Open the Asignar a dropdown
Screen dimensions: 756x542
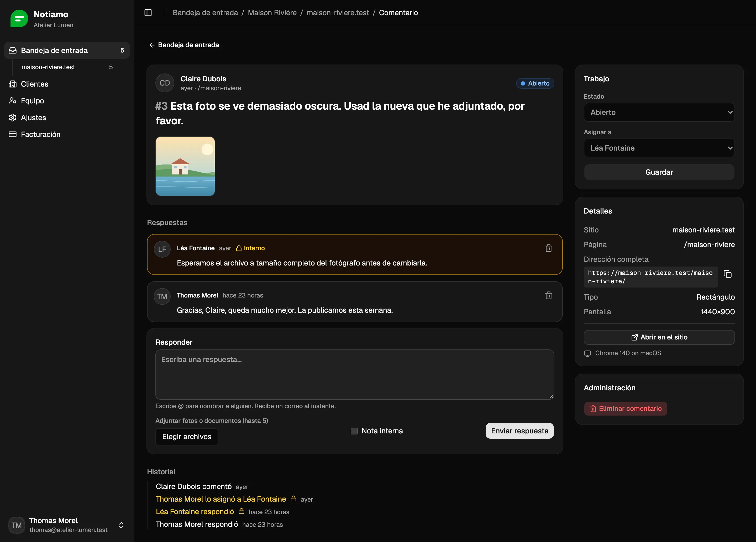[659, 148]
